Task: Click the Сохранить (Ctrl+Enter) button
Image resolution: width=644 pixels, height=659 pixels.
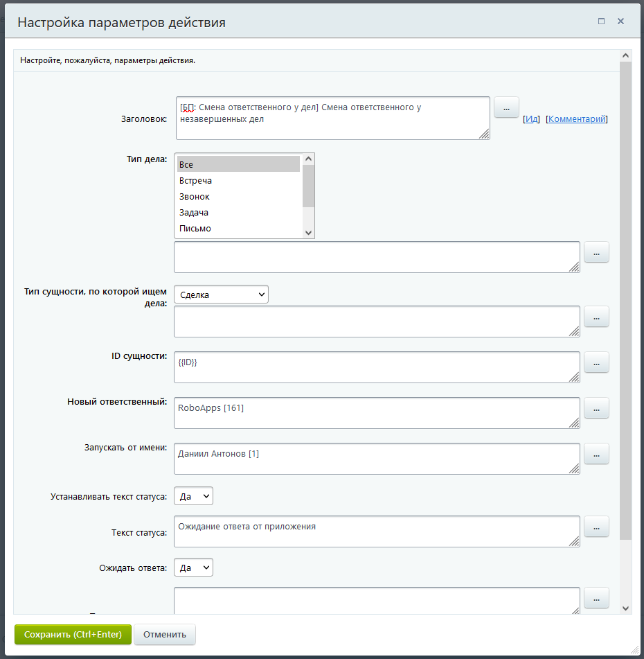Action: (x=73, y=634)
